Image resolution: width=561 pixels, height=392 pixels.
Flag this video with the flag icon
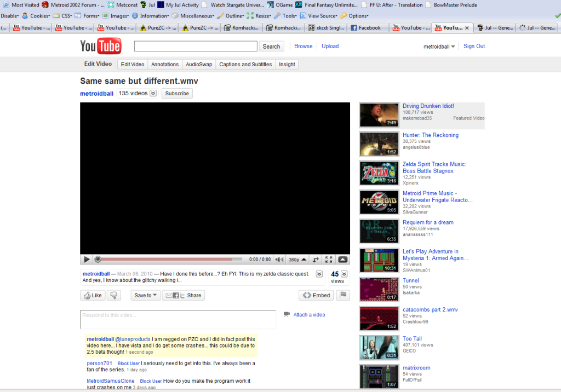point(343,295)
